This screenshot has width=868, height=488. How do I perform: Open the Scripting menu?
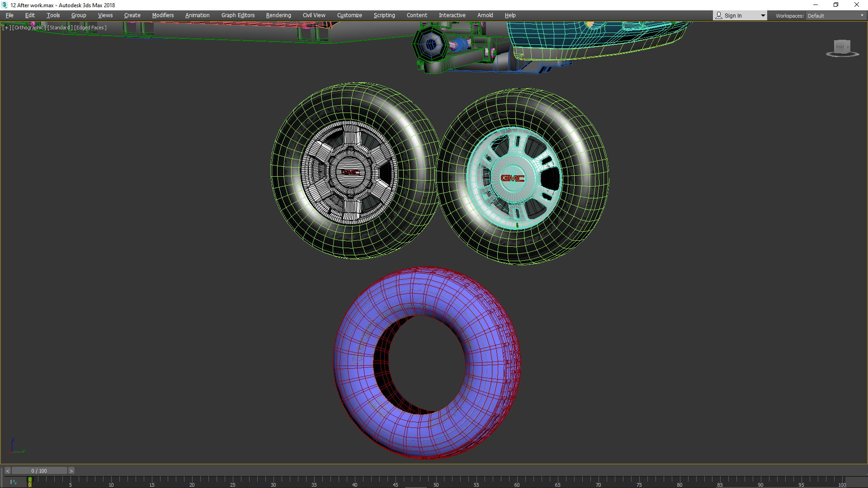tap(384, 15)
